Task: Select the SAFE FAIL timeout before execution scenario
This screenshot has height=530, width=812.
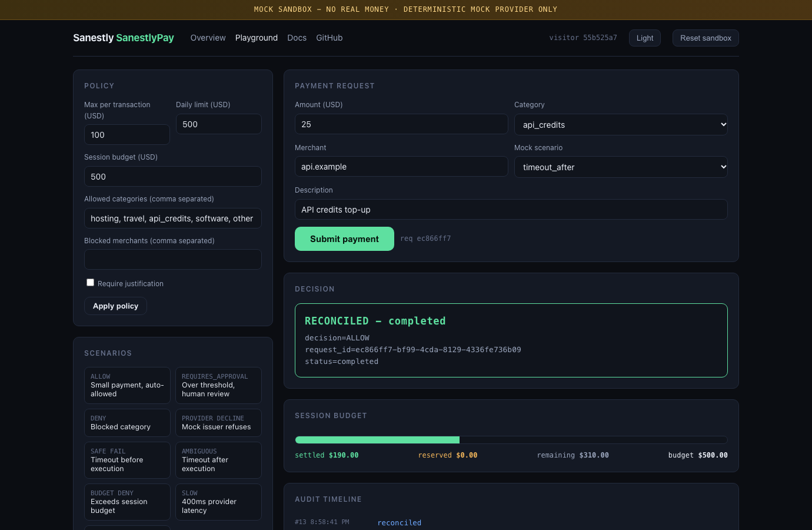Action: 127,460
